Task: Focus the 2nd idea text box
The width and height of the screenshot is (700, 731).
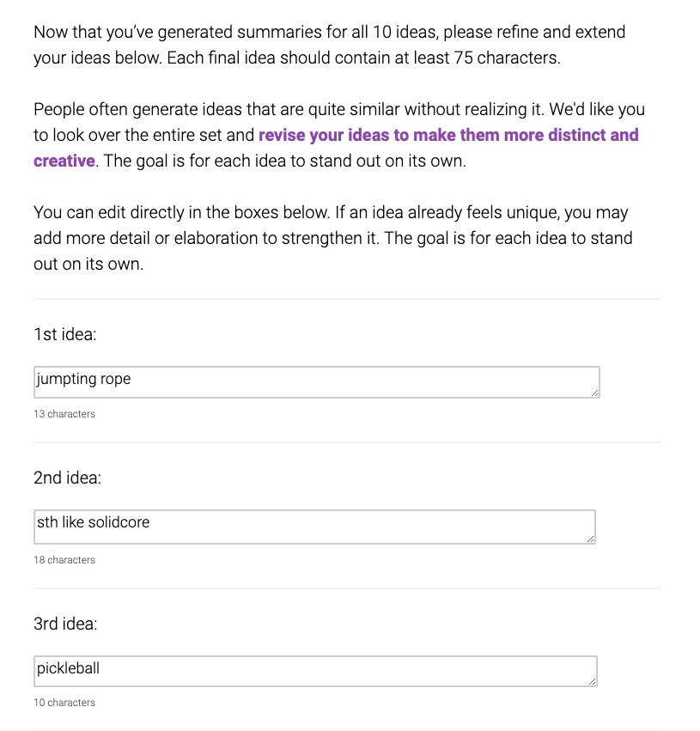Action: point(314,527)
